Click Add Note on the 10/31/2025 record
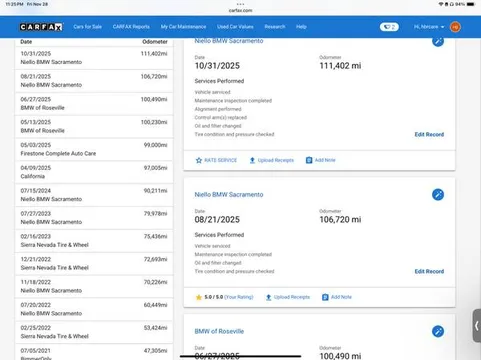 pos(321,160)
